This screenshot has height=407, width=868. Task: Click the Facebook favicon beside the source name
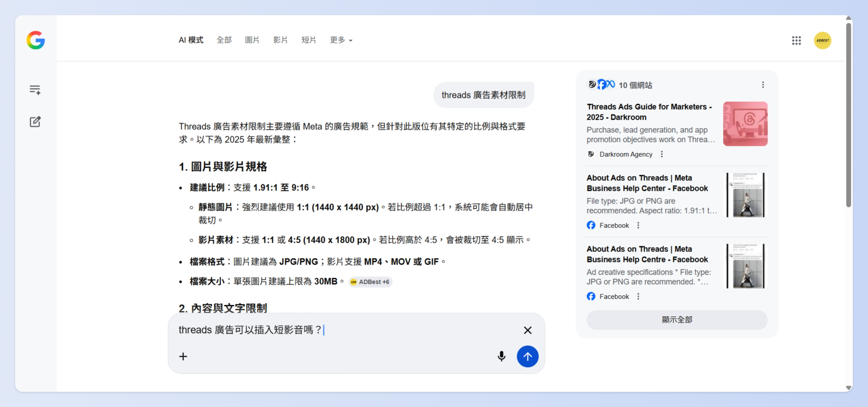tap(591, 225)
